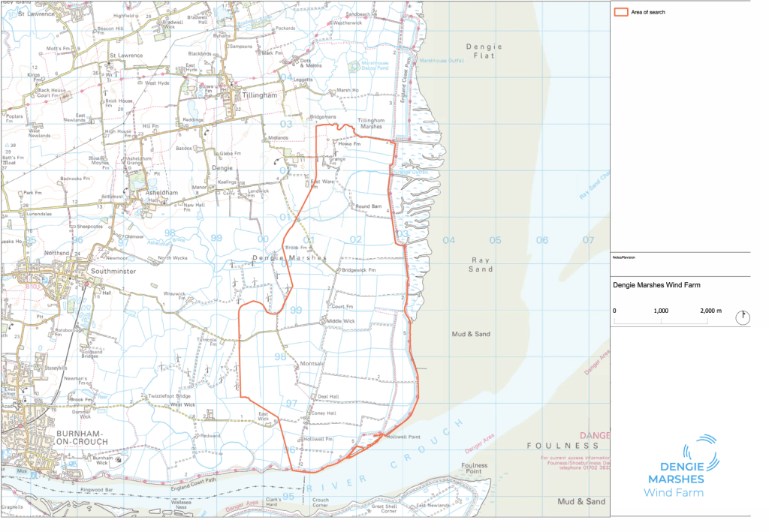769x532 pixels.
Task: Click the north arrow compass icon
Action: 743,317
